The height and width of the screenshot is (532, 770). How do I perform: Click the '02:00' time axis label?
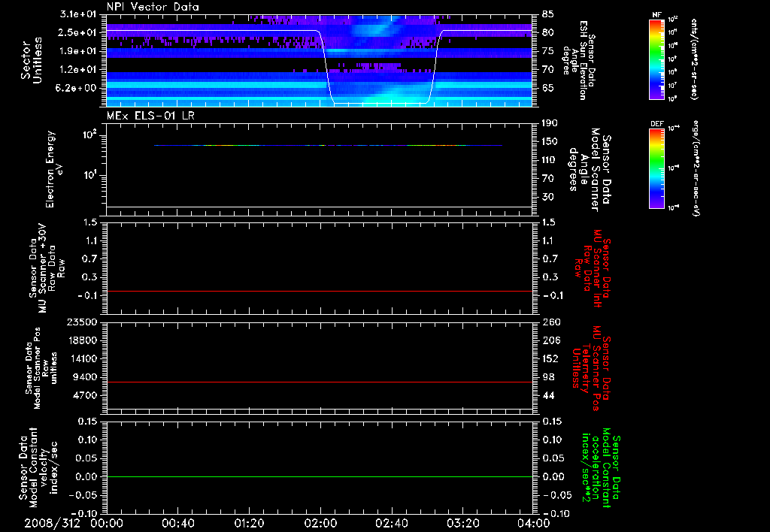[320, 523]
